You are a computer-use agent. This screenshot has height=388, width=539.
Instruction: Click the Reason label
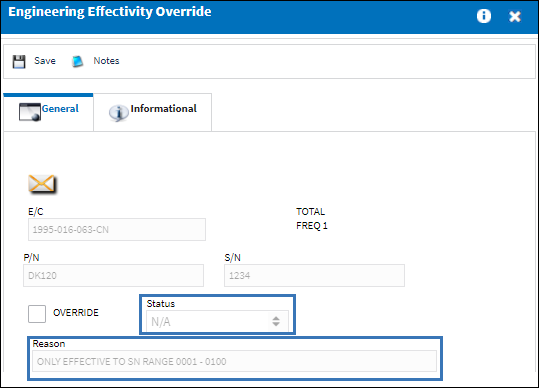(49, 344)
